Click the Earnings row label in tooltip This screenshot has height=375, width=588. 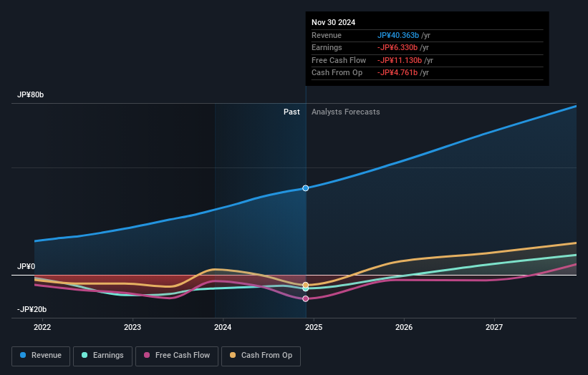pos(327,47)
